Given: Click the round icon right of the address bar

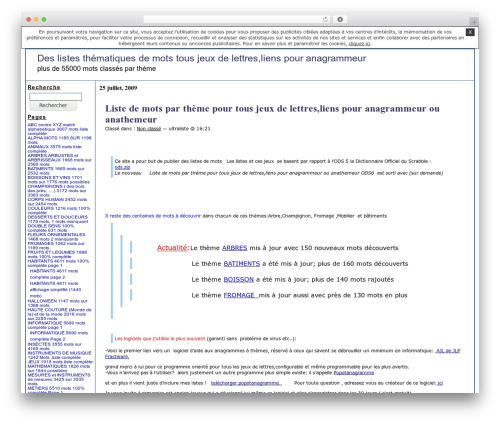Looking at the screenshot, I should click(x=340, y=20).
